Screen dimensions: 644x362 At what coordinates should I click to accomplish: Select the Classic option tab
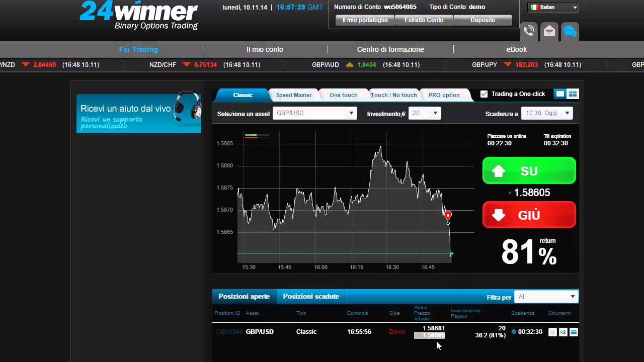click(x=243, y=95)
